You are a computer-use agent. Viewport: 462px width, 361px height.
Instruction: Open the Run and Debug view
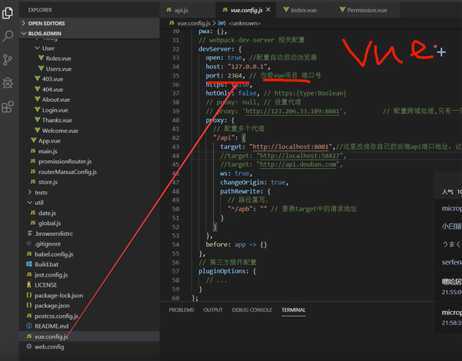[x=8, y=83]
